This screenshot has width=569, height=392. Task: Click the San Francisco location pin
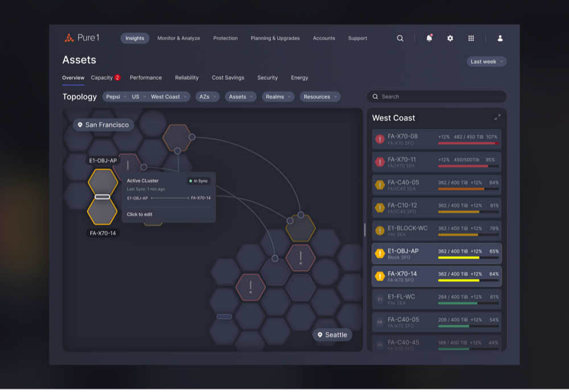80,125
